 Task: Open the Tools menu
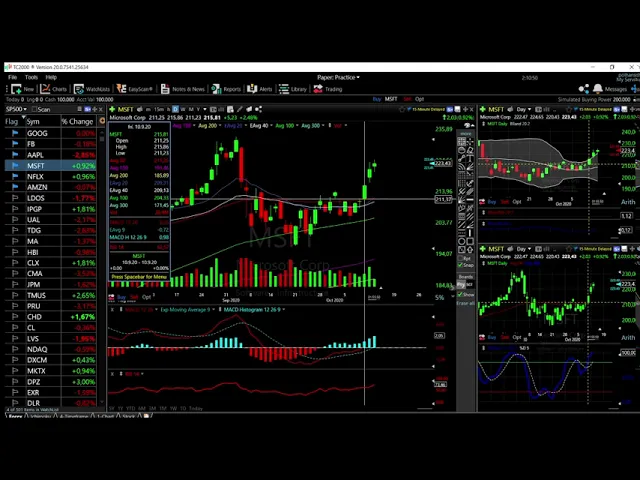click(31, 77)
